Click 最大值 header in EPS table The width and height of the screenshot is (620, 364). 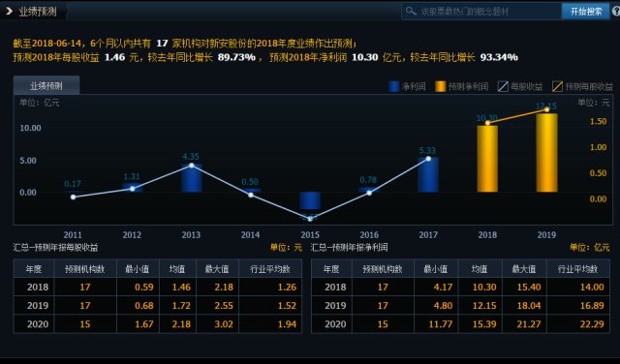point(217,269)
